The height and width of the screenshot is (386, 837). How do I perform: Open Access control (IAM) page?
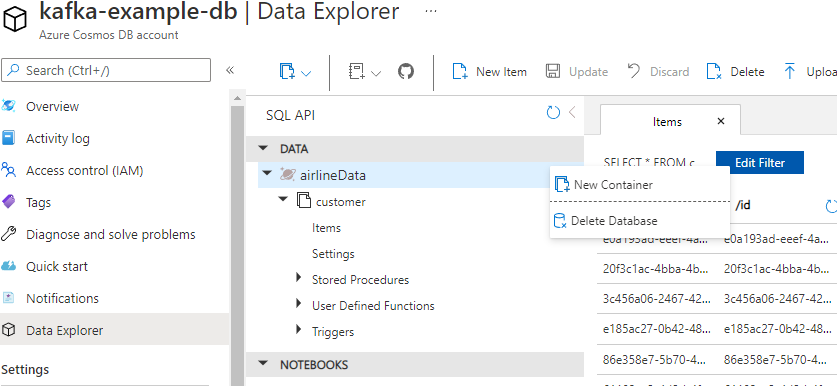[84, 171]
